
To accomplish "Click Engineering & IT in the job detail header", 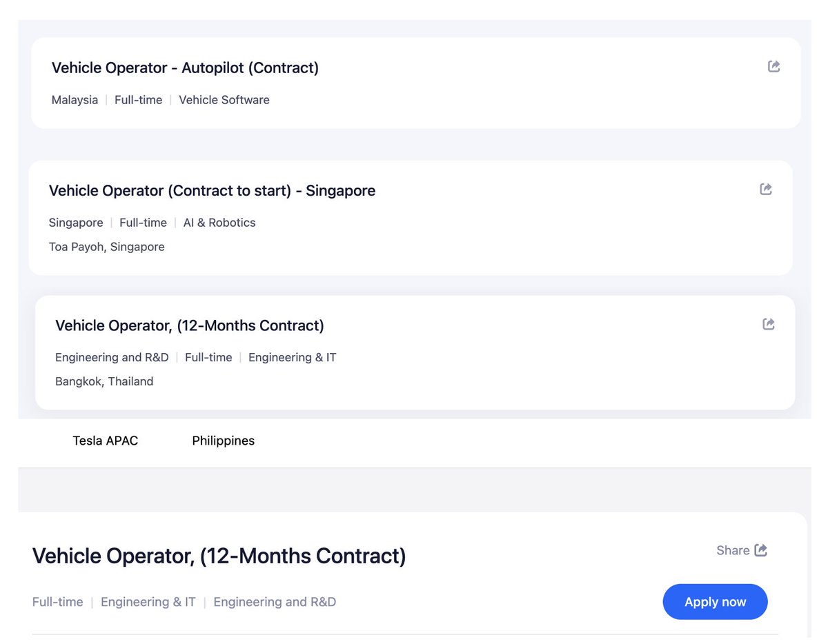I will point(148,602).
